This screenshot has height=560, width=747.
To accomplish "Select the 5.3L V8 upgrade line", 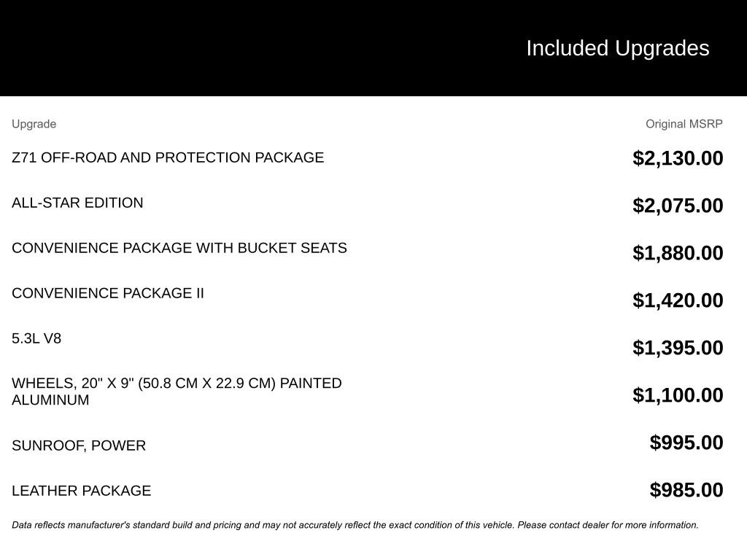I will [36, 338].
